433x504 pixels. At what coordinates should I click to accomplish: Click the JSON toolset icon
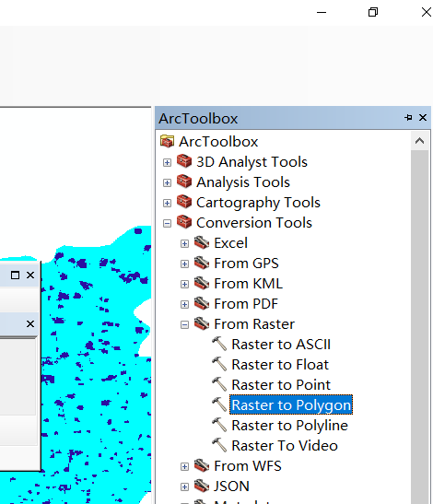[202, 486]
